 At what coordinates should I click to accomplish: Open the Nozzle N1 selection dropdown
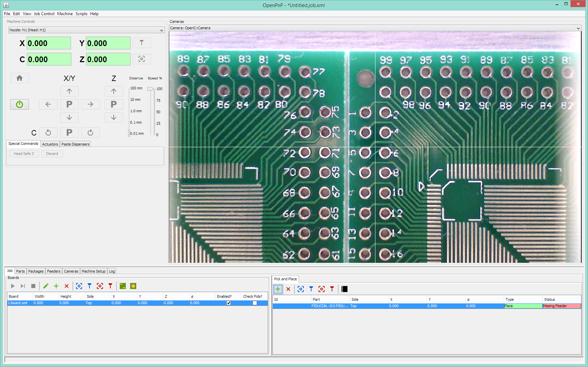tap(86, 30)
